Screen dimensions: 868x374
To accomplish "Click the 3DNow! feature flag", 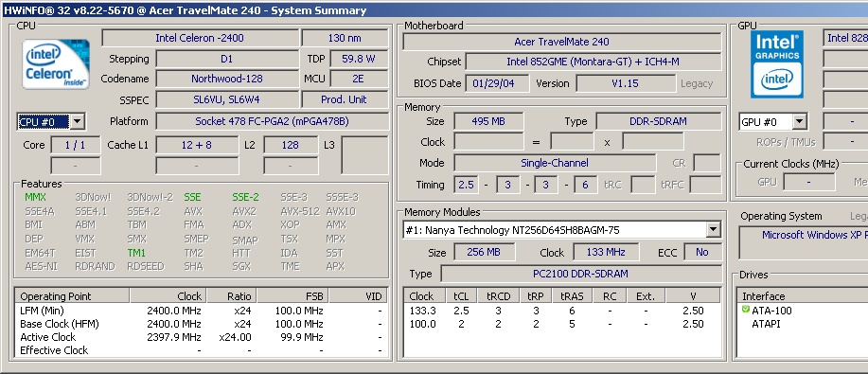I will point(93,197).
